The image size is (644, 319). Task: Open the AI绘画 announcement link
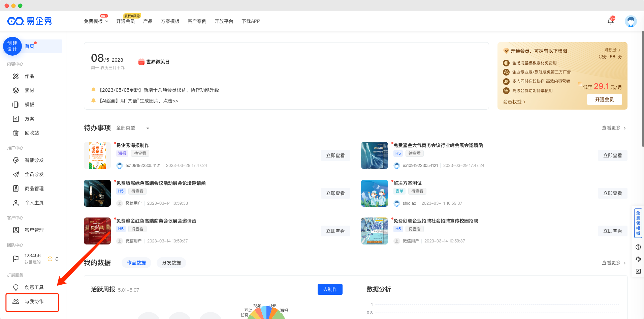[x=138, y=101]
